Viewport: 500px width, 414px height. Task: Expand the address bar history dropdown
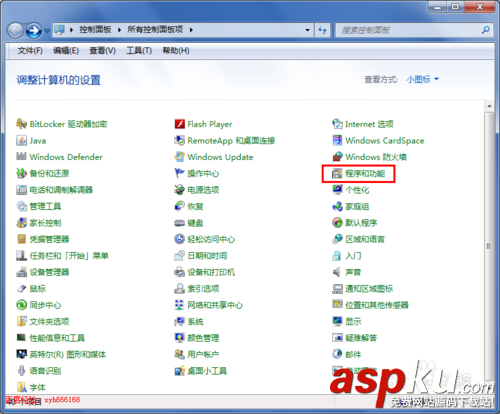tap(307, 30)
